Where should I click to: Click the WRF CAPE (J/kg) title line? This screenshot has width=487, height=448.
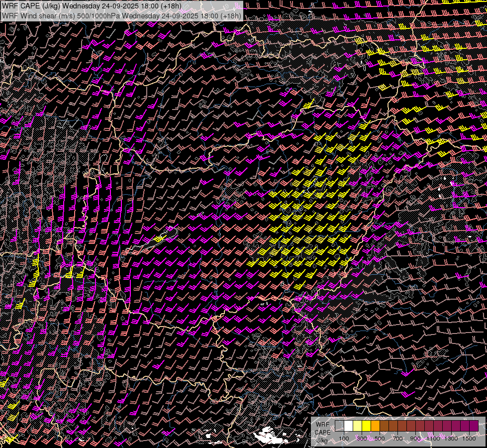(92, 6)
